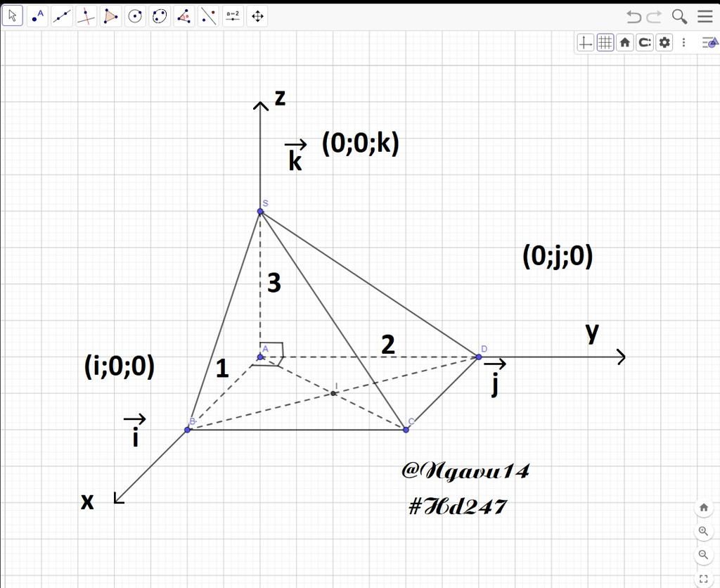This screenshot has height=588, width=720.
Task: Select intersection point I of diagonals
Action: (333, 393)
